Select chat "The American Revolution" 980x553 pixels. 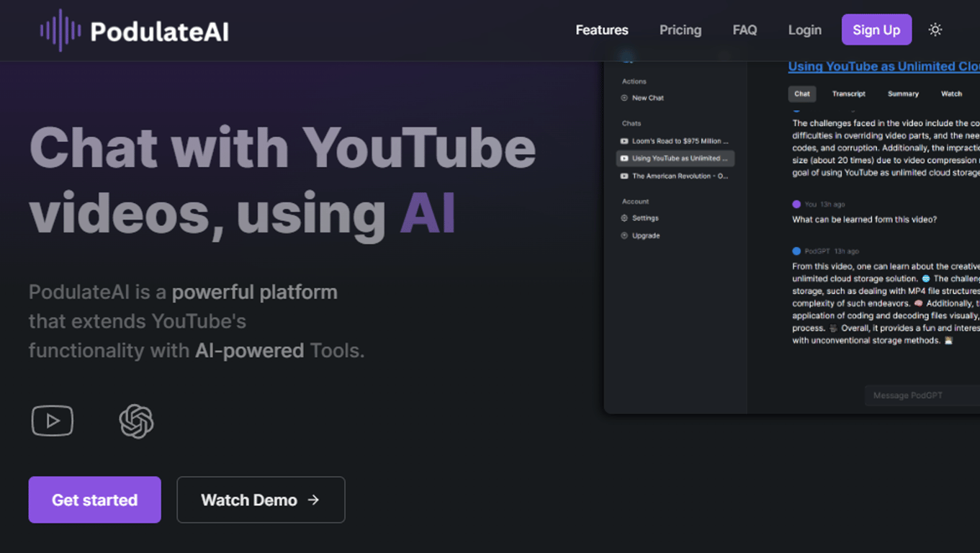click(675, 176)
